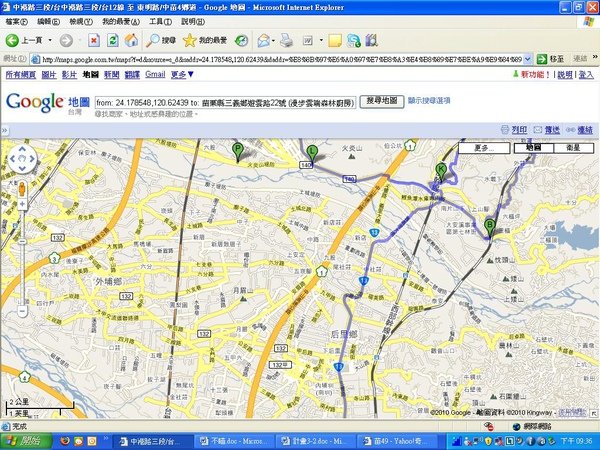Click the Gmail link
Viewport: 600px width, 450px height.
[155, 75]
